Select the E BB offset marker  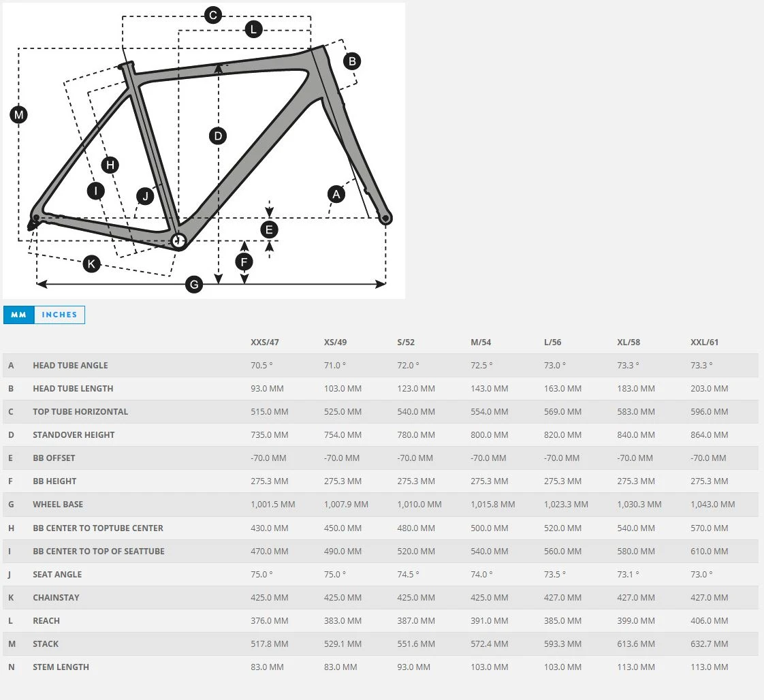(270, 229)
